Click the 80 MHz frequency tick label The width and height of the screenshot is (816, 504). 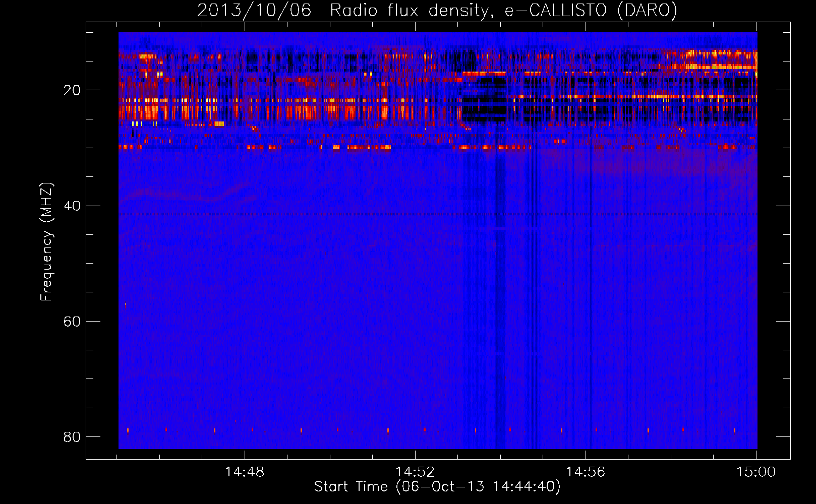pos(72,437)
